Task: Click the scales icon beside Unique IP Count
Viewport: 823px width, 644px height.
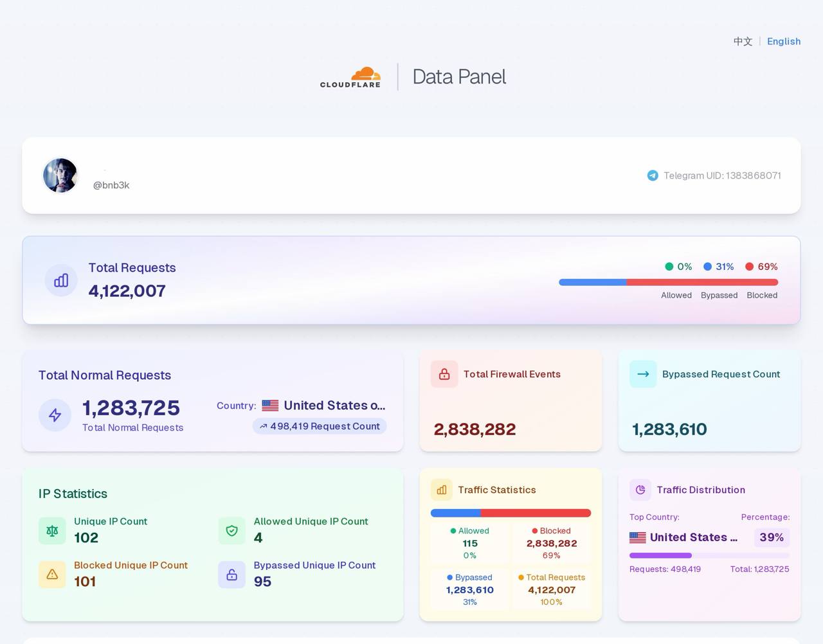Action: [x=52, y=531]
